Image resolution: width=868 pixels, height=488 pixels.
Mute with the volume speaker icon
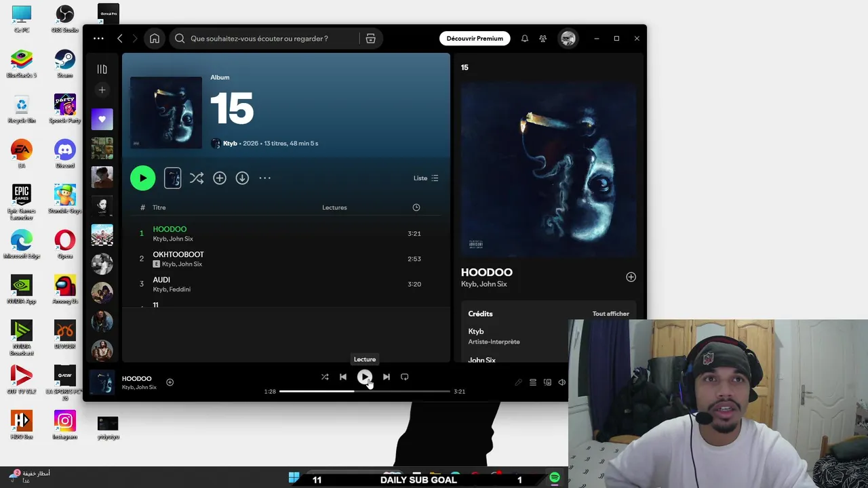pyautogui.click(x=561, y=382)
